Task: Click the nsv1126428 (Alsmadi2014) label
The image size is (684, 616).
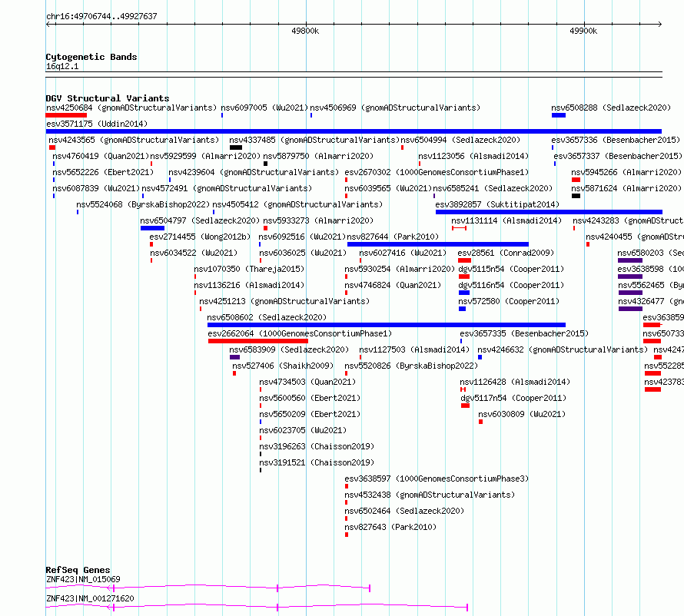Action: click(515, 382)
